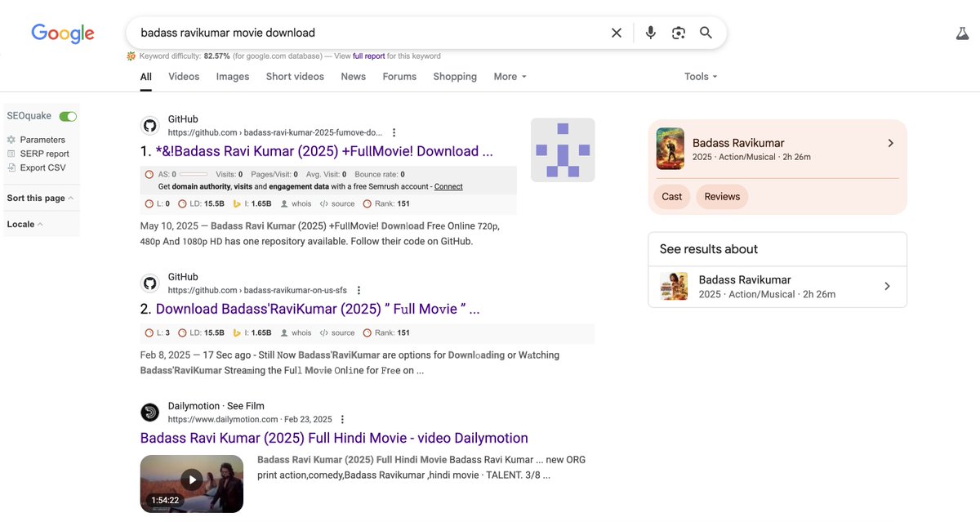Click Rank: 151 in second result bar
980x522 pixels.
point(386,333)
